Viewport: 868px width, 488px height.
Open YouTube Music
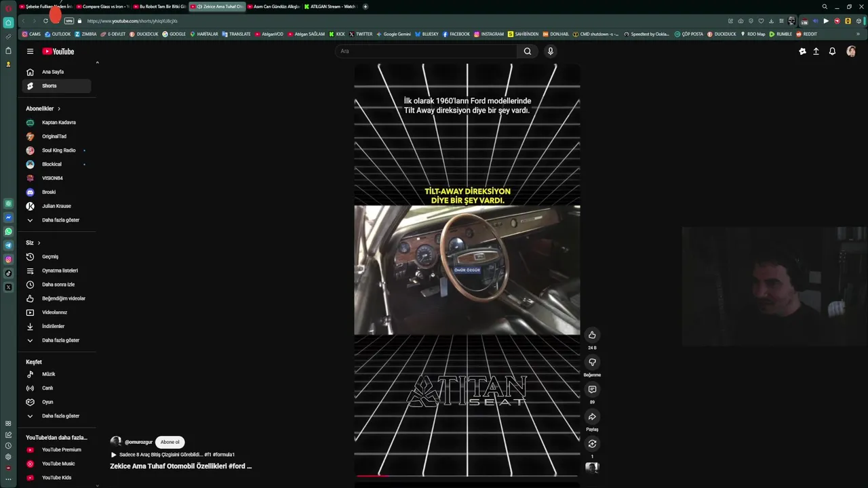56,464
